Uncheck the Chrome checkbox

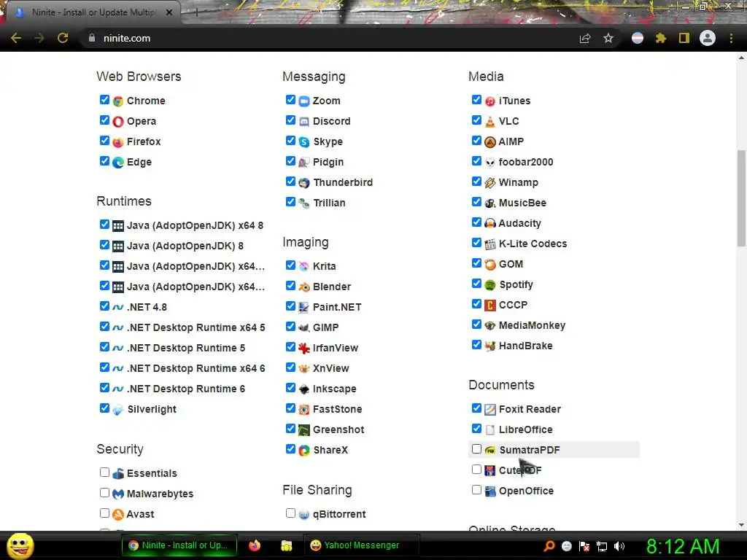pos(104,99)
